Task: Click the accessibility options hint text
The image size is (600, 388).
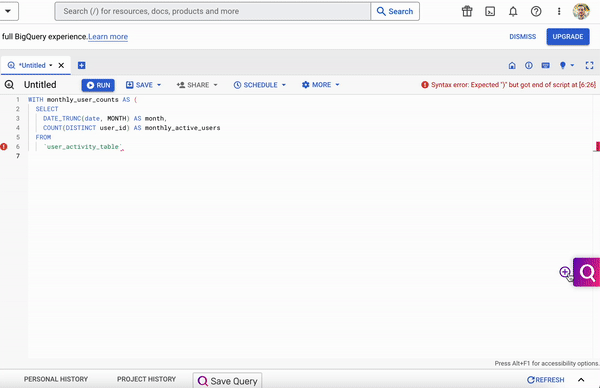Action: 547,363
